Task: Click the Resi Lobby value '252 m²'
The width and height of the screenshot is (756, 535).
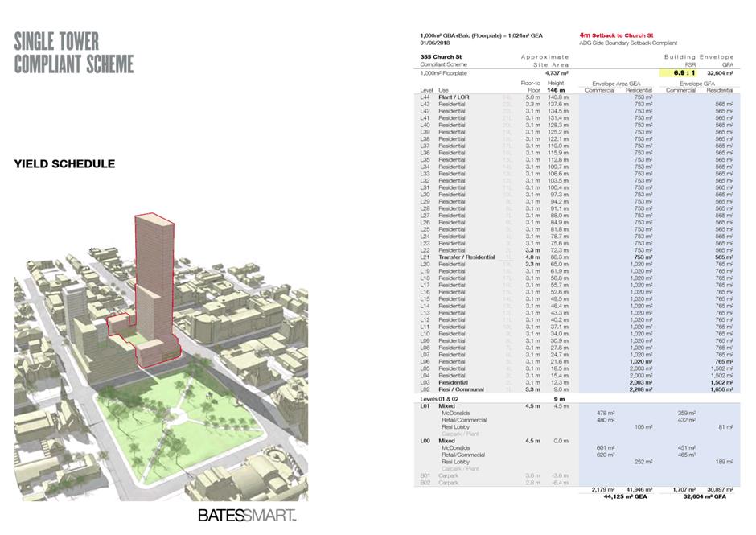Action: 643,462
